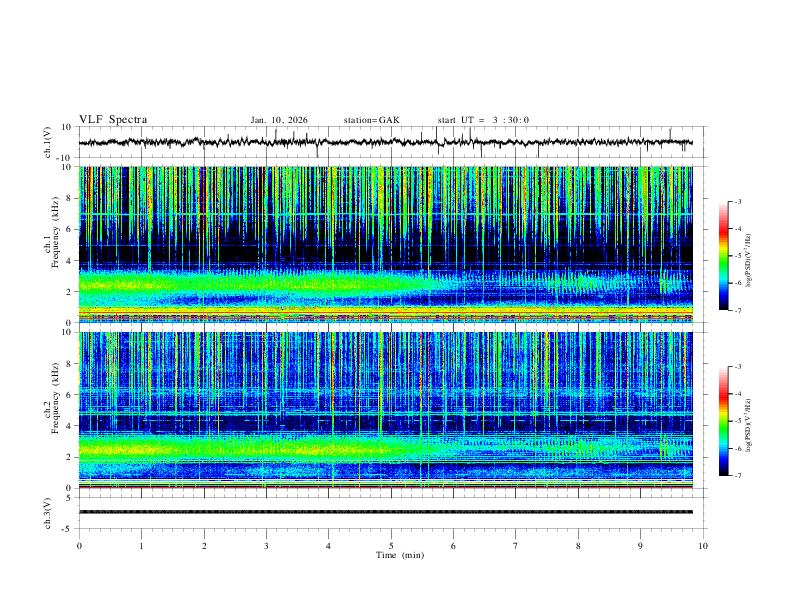Click the ch.2 spectrogram panel

click(x=385, y=410)
